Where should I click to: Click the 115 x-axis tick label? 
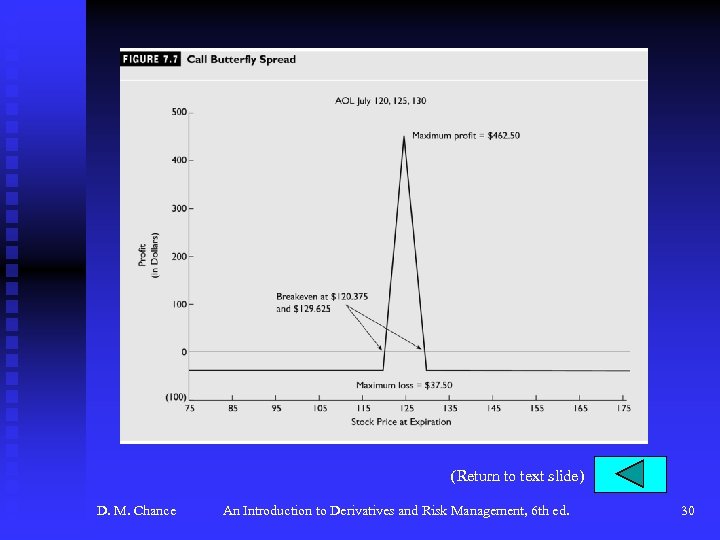coord(363,408)
